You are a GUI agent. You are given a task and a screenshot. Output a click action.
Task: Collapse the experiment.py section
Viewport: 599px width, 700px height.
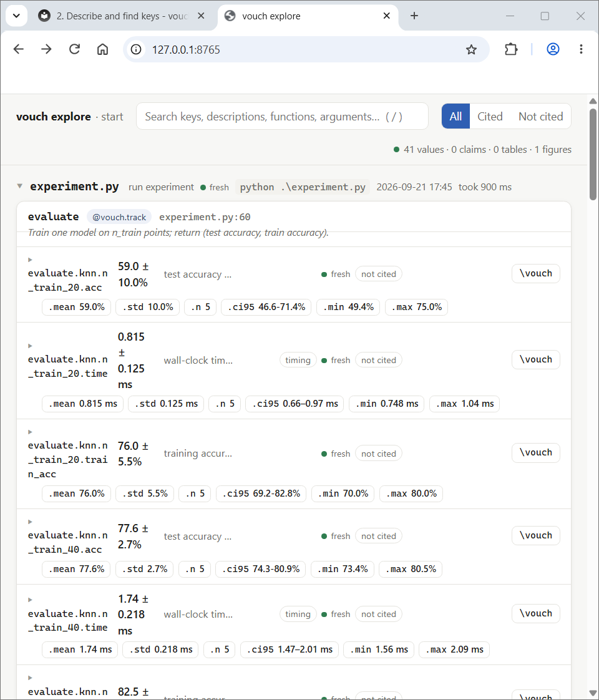19,186
